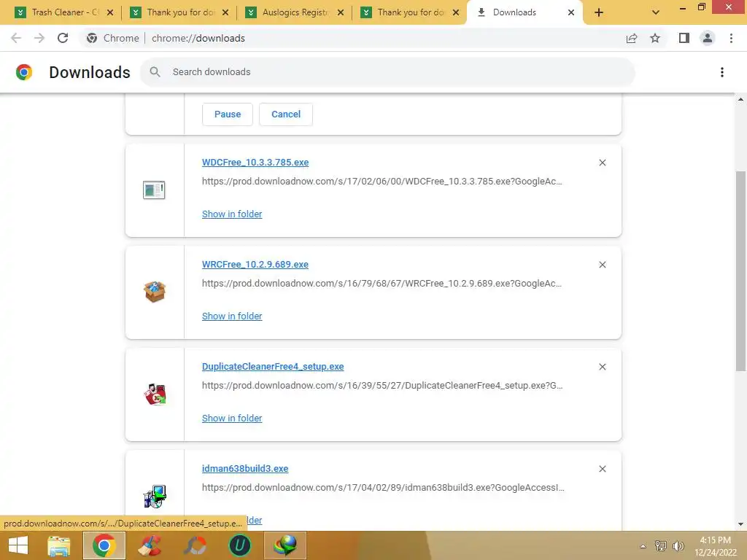Click the WDCFree file icon
This screenshot has width=747, height=560.
pyautogui.click(x=154, y=190)
